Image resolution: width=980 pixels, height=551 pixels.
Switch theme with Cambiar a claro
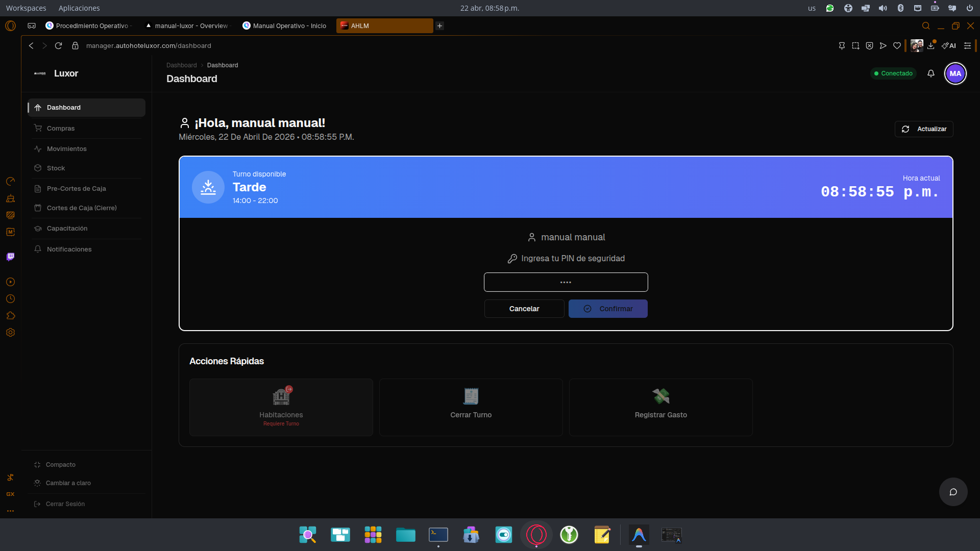point(86,483)
